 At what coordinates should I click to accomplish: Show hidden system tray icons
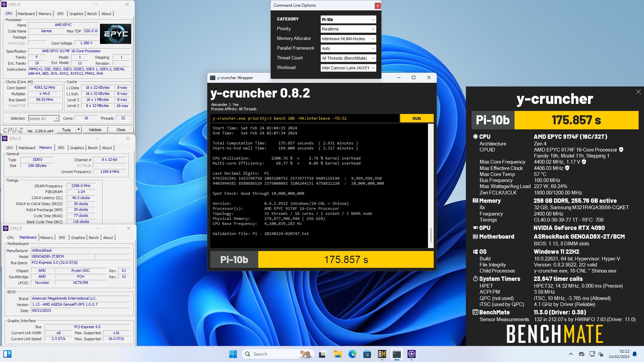tap(571, 354)
